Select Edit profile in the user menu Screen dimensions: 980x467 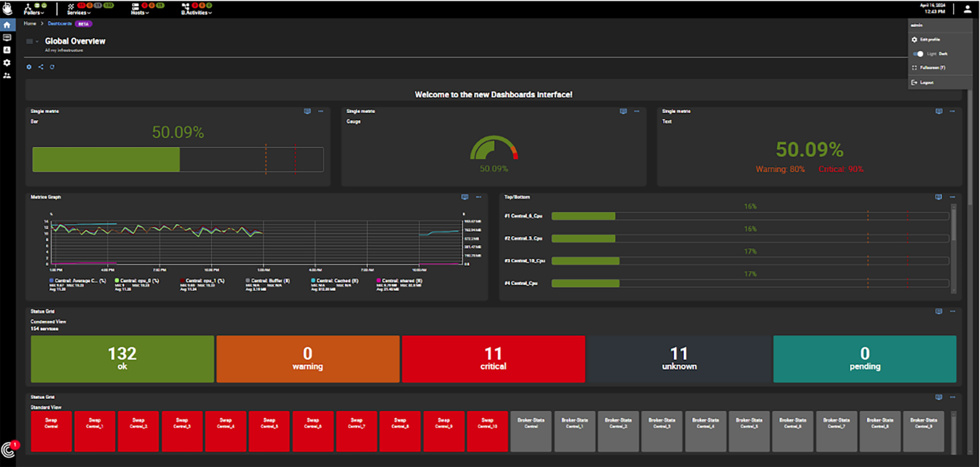[928, 40]
